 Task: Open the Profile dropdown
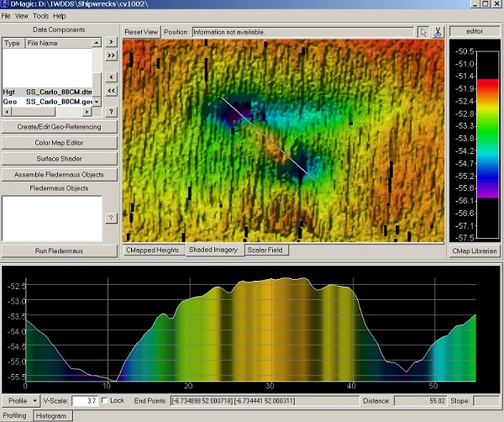point(22,401)
